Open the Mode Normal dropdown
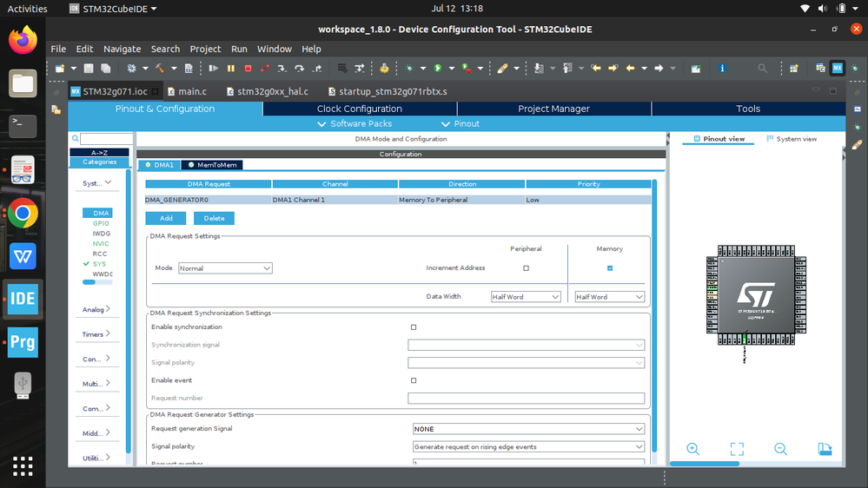Image resolution: width=868 pixels, height=488 pixels. [225, 268]
